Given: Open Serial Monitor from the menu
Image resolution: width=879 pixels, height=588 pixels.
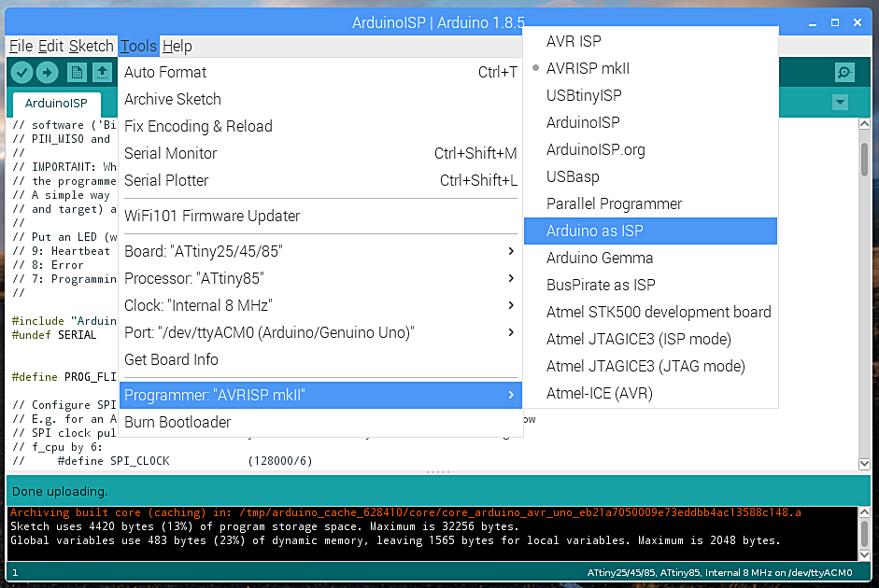Looking at the screenshot, I should [320, 153].
